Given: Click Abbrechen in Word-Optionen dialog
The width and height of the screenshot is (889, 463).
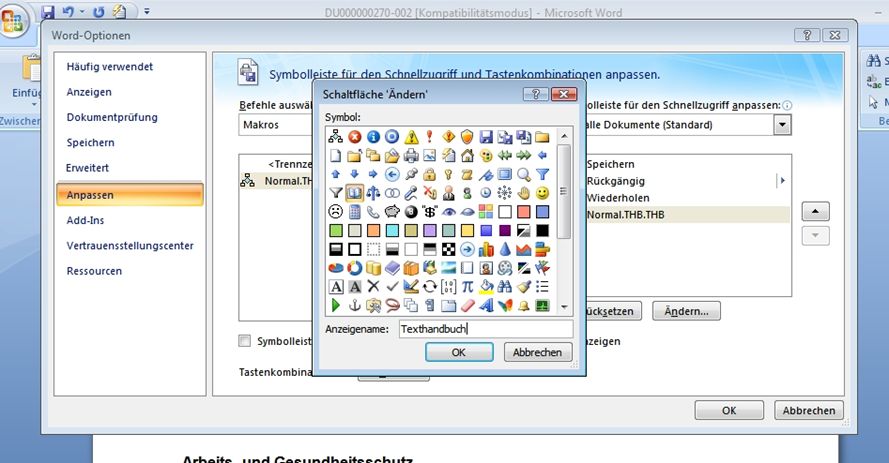Looking at the screenshot, I should coord(808,410).
